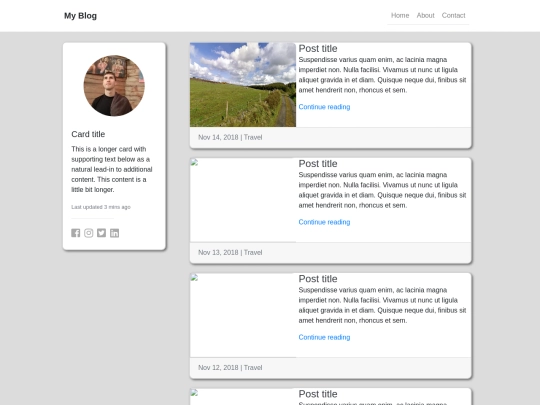Viewport: 540px width, 405px height.
Task: Click the broken image in Nov 13 post
Action: click(x=243, y=200)
